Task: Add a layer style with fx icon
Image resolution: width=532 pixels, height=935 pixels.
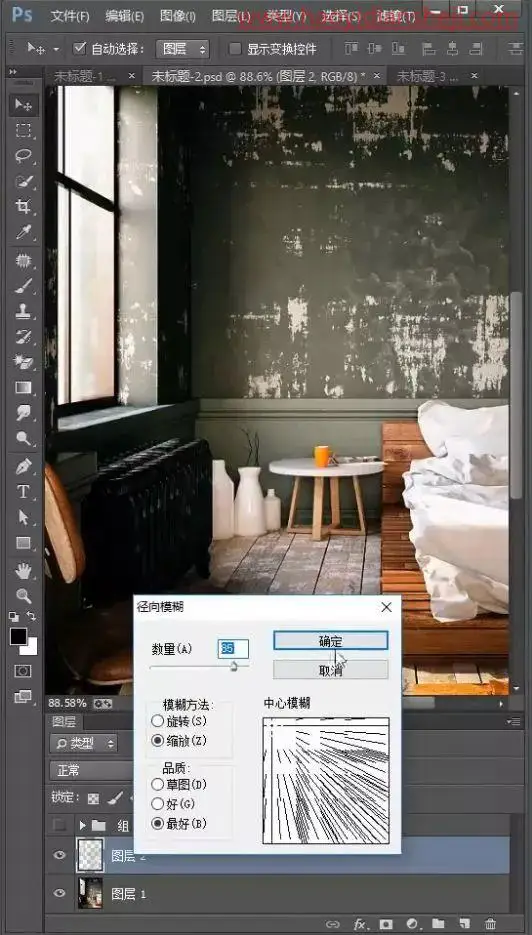Action: click(360, 924)
